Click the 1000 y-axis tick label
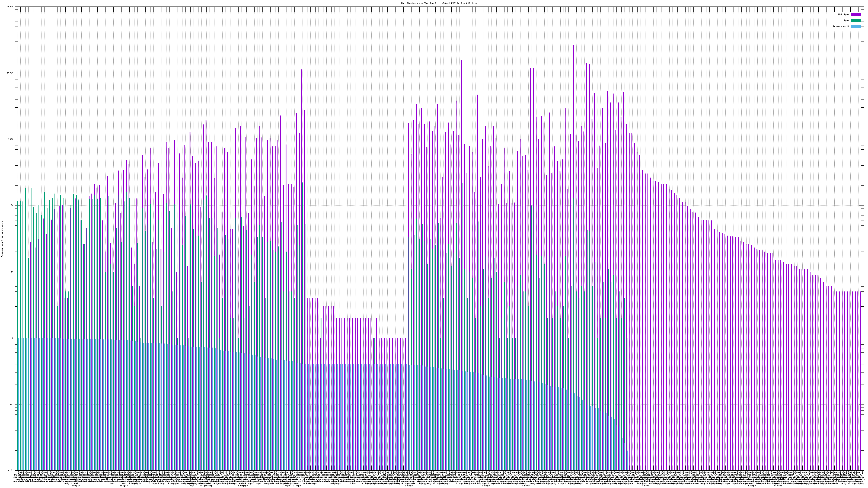The image size is (868, 488). pyautogui.click(x=11, y=139)
